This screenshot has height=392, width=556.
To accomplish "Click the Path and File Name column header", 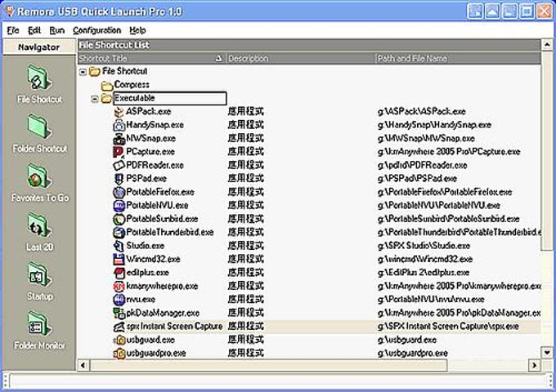I will click(x=458, y=59).
